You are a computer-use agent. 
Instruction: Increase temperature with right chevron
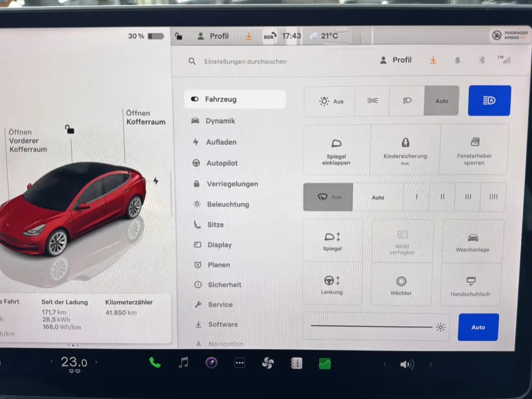pos(96,362)
